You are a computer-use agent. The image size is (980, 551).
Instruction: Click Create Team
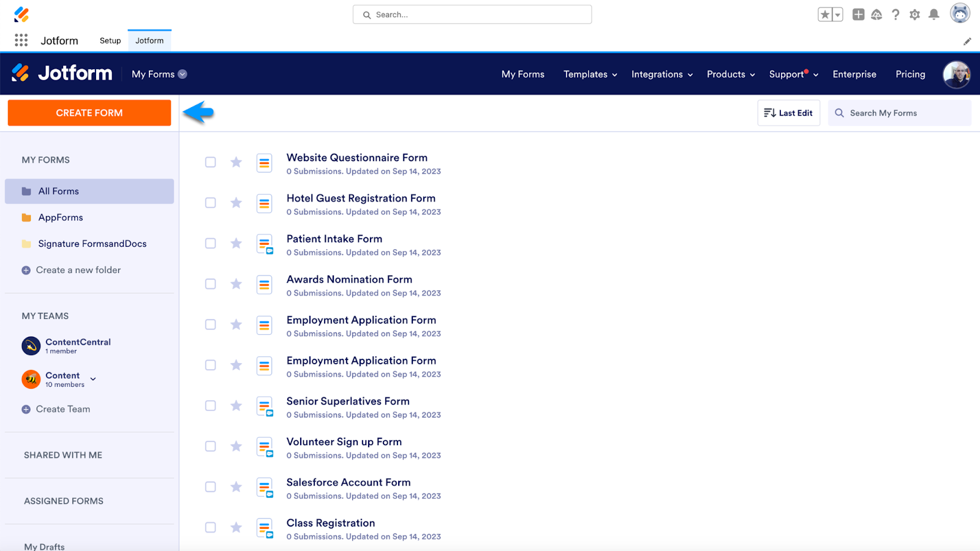click(56, 409)
